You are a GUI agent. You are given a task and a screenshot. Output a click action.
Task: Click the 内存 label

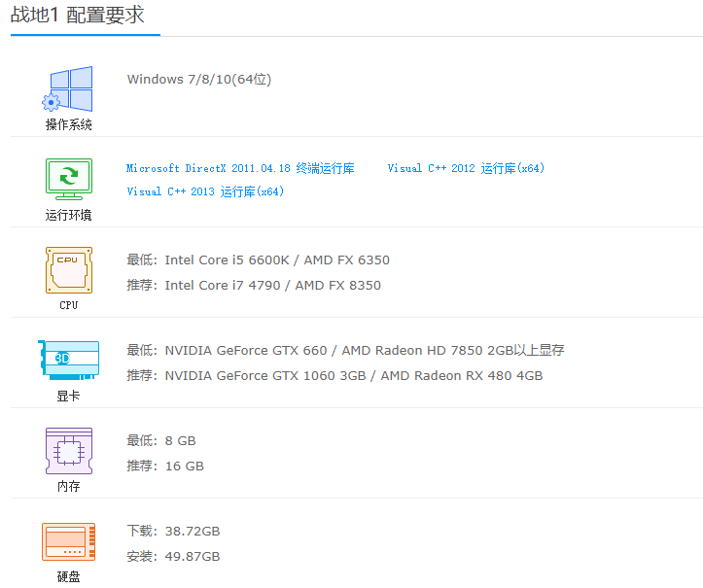[69, 486]
